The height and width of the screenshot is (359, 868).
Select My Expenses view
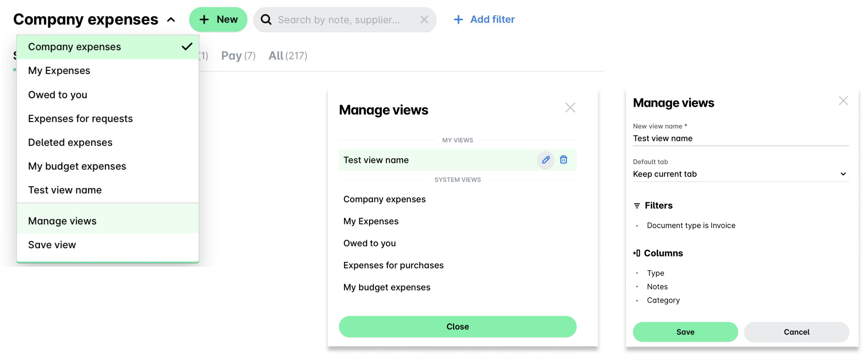point(59,71)
